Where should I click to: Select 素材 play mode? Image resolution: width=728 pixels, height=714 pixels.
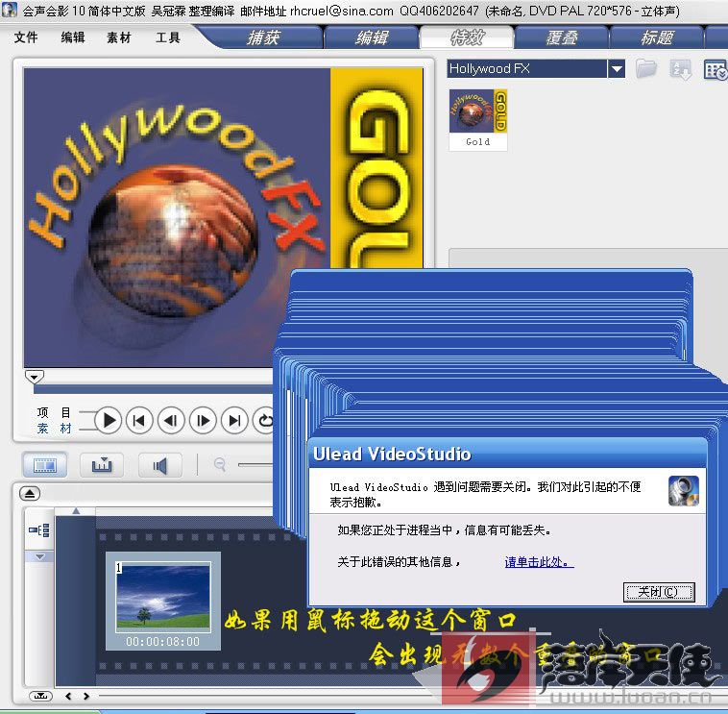[x=54, y=429]
